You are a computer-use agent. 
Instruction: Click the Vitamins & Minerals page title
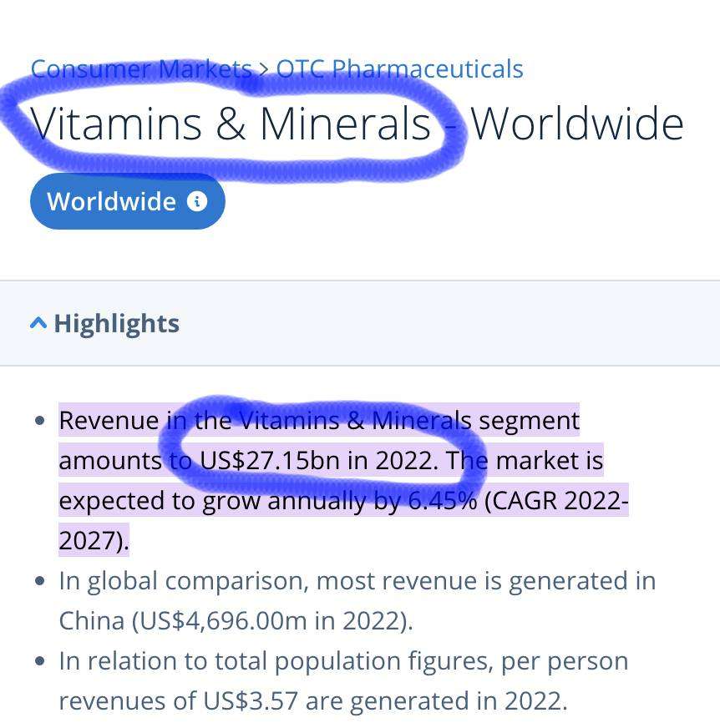(x=231, y=124)
